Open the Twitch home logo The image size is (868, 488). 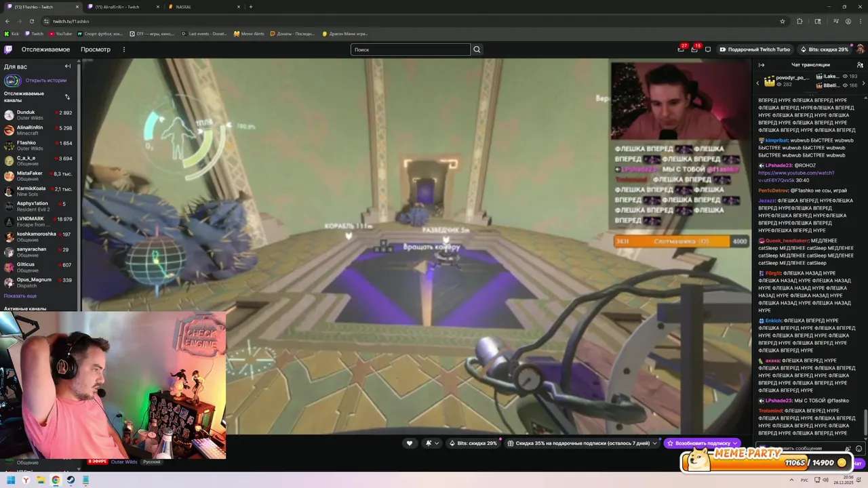point(8,49)
